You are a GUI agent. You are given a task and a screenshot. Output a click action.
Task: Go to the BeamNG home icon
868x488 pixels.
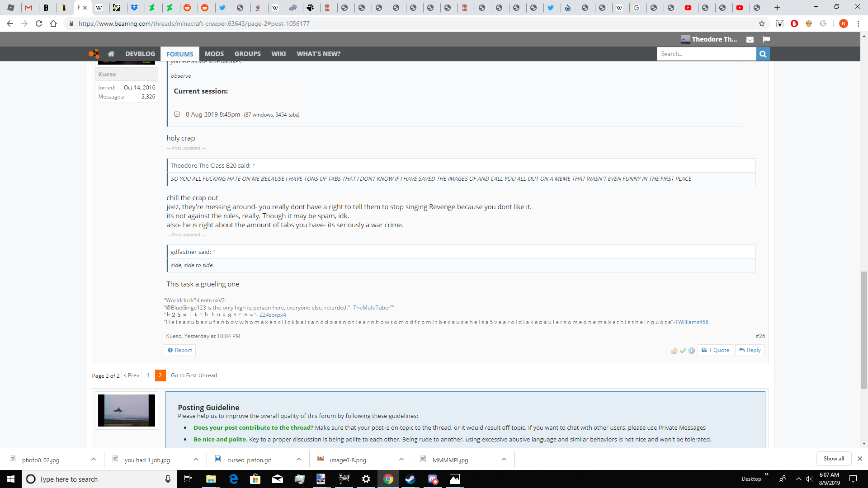(x=111, y=54)
